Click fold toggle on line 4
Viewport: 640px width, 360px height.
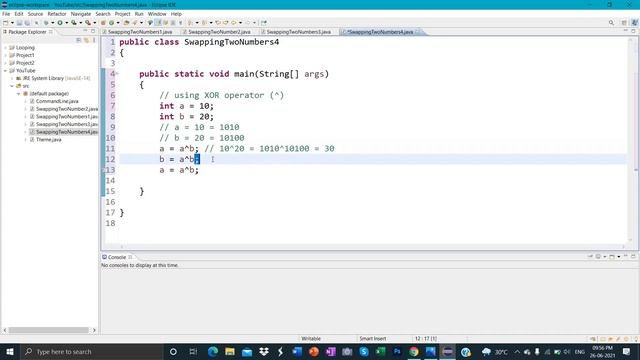pos(117,74)
